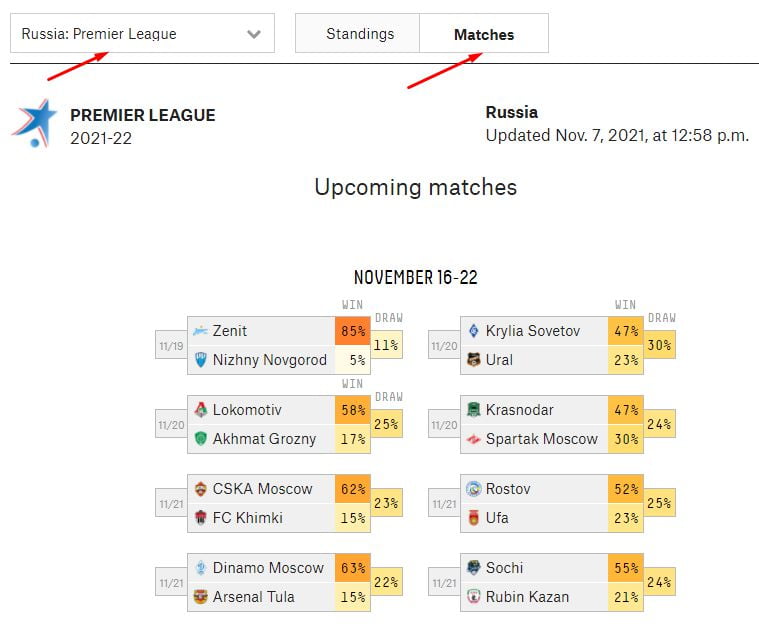The image size is (759, 632).
Task: Click Zenit's 85% win probability cell
Action: click(x=352, y=331)
